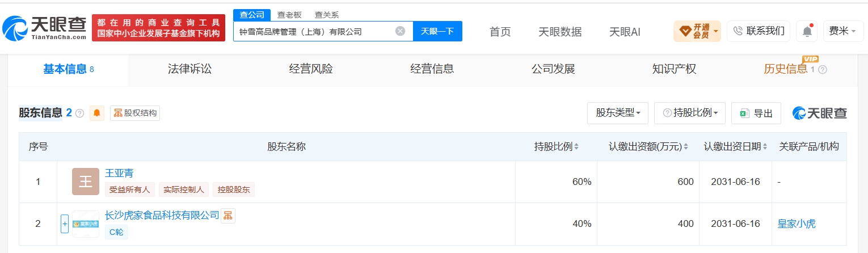Open the 开通会员 membership dropdown
This screenshot has height=253, width=868.
pos(697,31)
